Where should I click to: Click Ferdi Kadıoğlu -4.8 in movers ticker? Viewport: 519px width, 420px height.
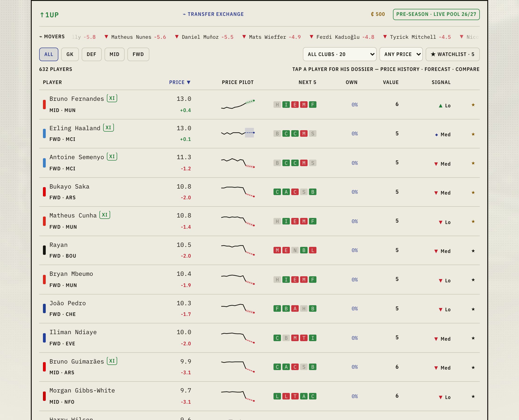pos(342,37)
